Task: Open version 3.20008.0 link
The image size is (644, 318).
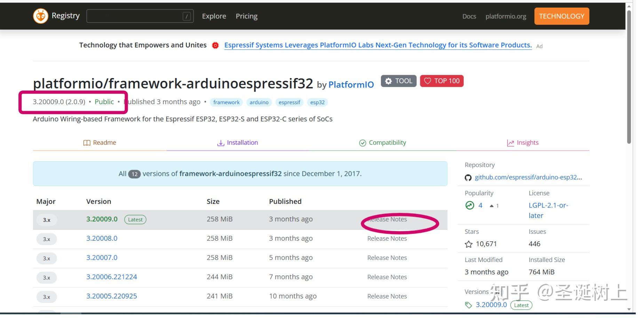Action: click(102, 239)
